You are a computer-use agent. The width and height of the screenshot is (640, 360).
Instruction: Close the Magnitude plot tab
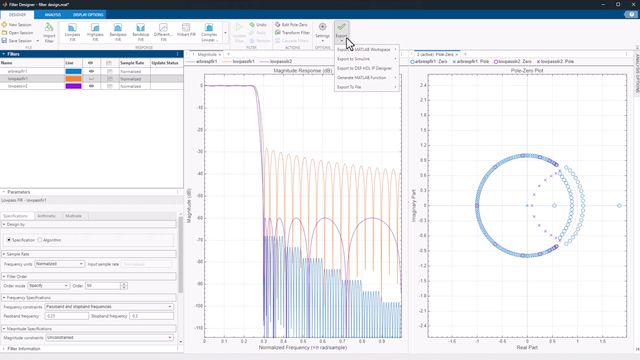[x=219, y=54]
